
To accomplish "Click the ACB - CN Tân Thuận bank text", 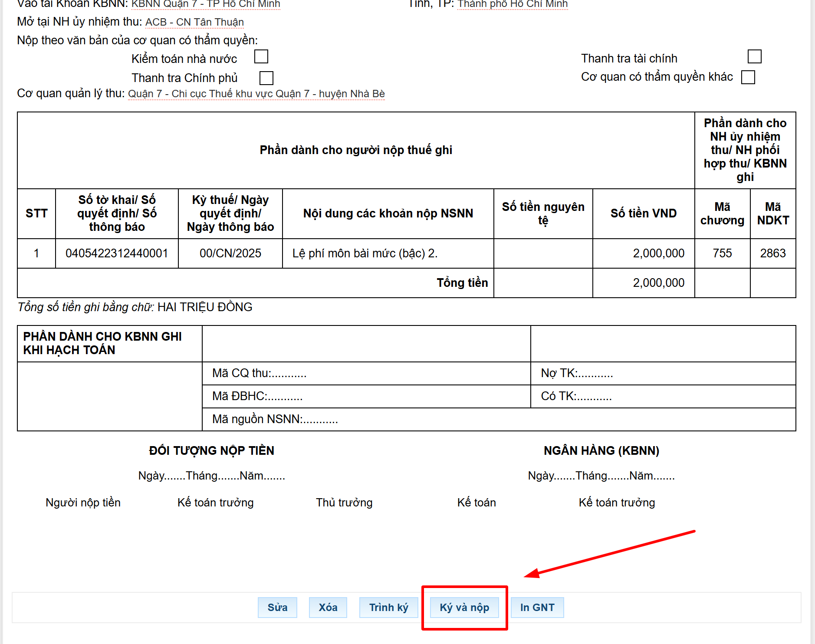I will 194,22.
